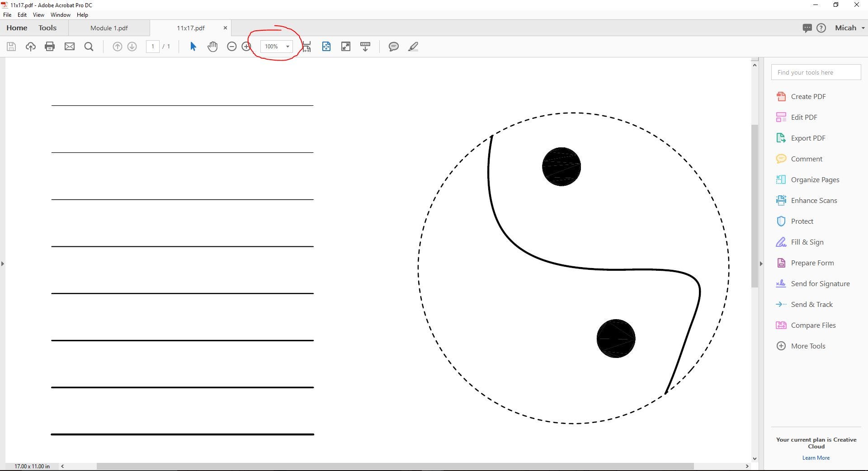Switch to the Module 1.pdf tab
This screenshot has width=868, height=471.
coord(109,28)
